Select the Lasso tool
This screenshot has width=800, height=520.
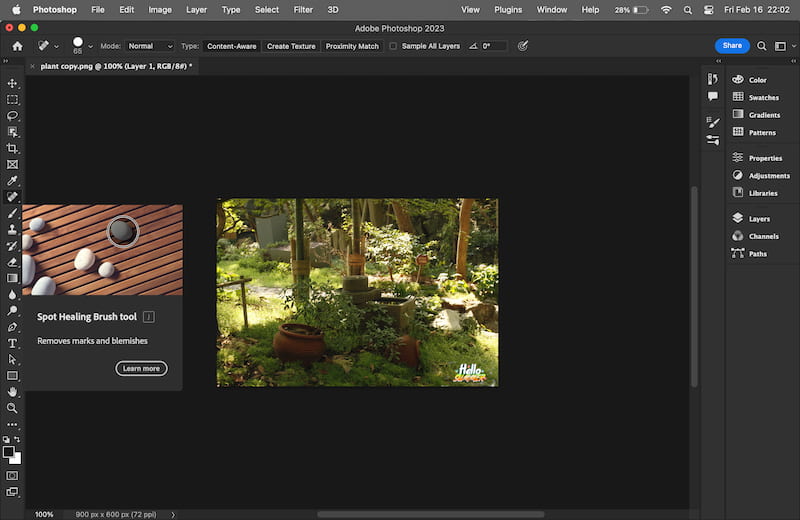[x=12, y=116]
